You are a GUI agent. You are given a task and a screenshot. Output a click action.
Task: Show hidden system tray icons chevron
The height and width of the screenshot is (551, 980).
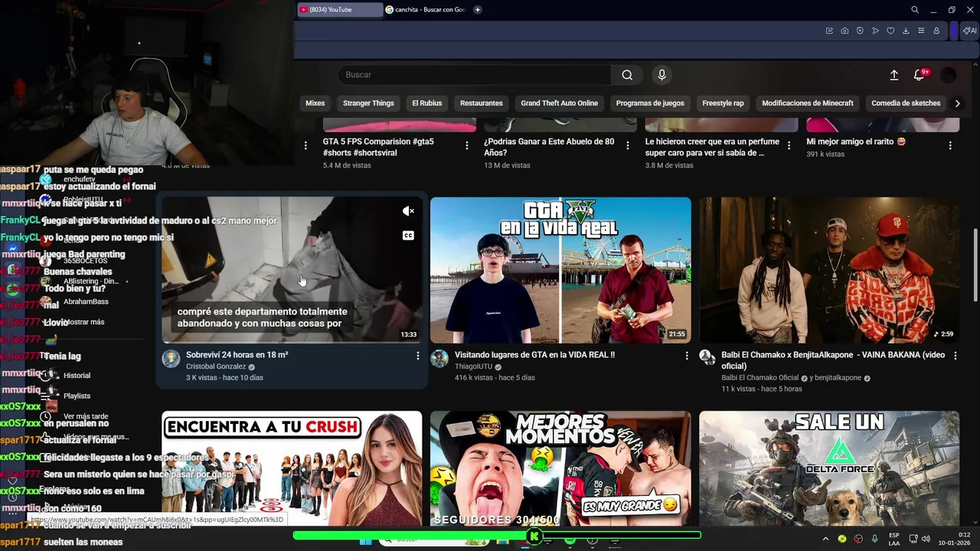[x=825, y=539]
